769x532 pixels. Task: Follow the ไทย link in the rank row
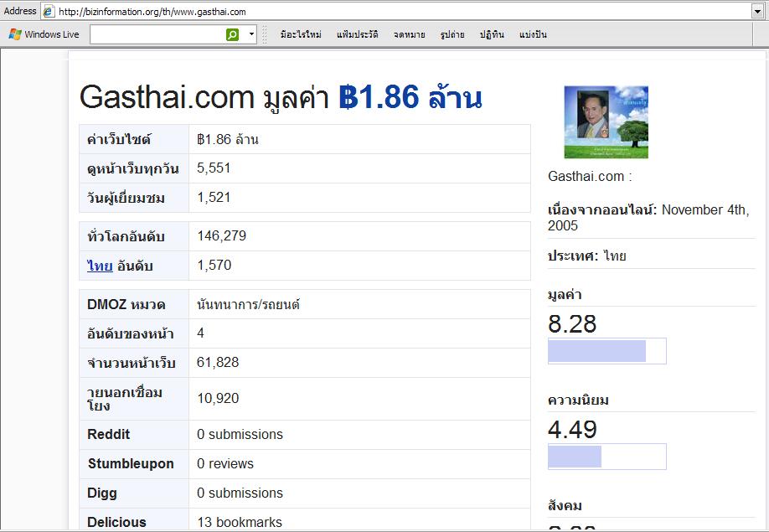100,266
